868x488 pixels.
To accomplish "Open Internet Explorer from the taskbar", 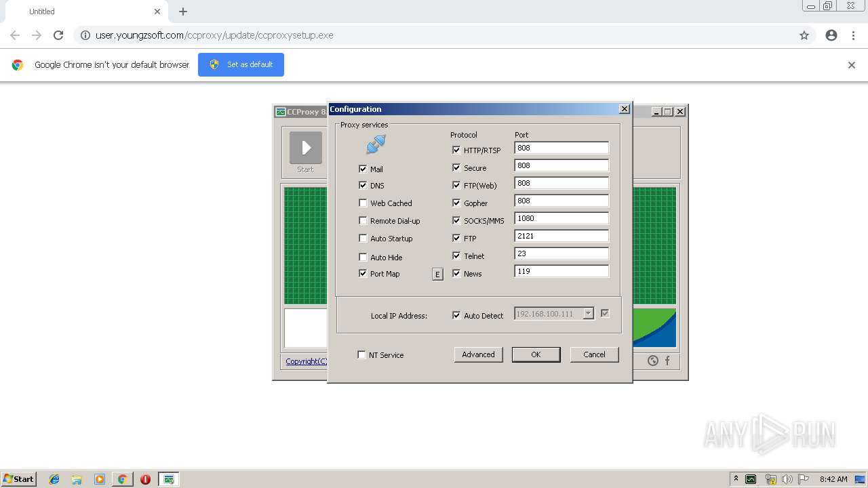I will [54, 479].
